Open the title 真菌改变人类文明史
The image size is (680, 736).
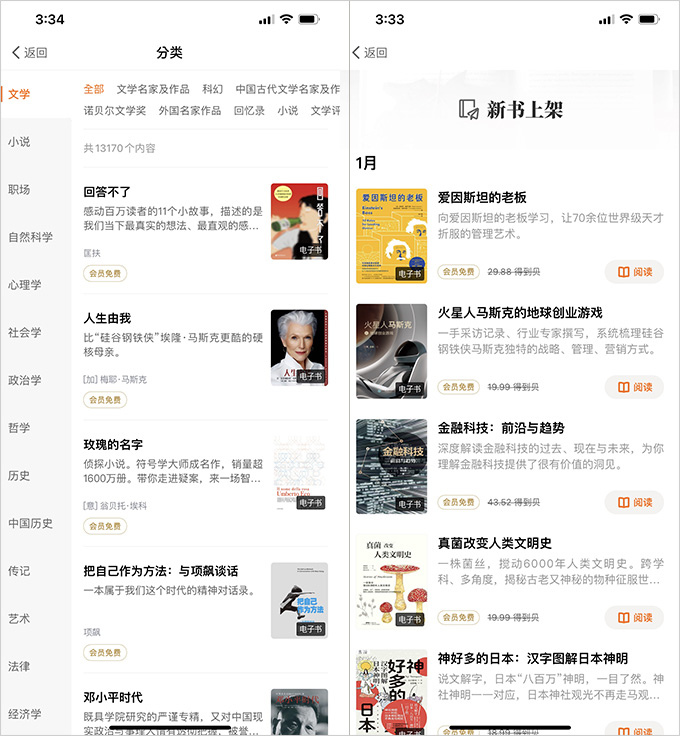coord(495,543)
